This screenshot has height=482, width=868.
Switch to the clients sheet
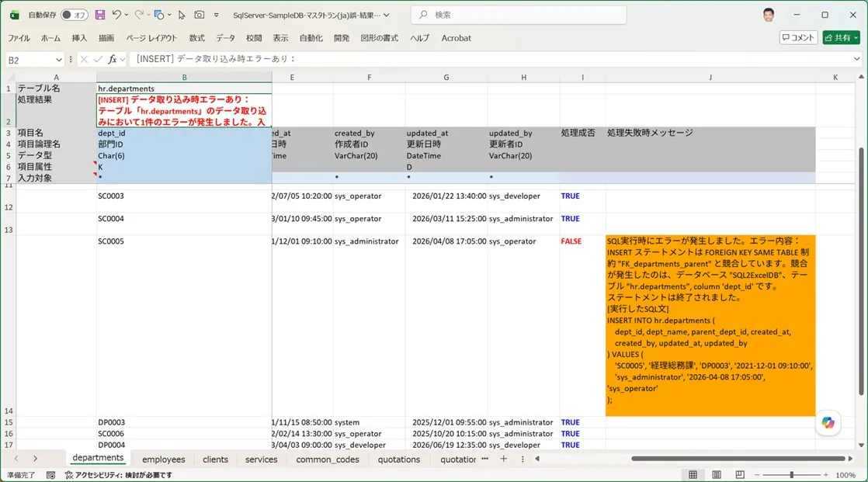point(215,459)
